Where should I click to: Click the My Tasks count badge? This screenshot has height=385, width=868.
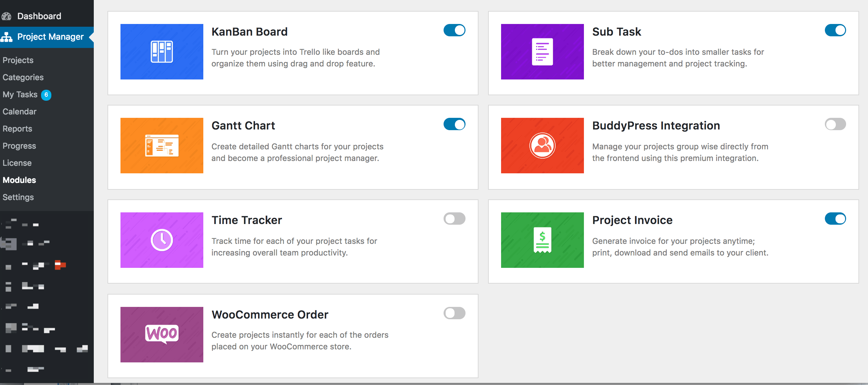pos(46,95)
